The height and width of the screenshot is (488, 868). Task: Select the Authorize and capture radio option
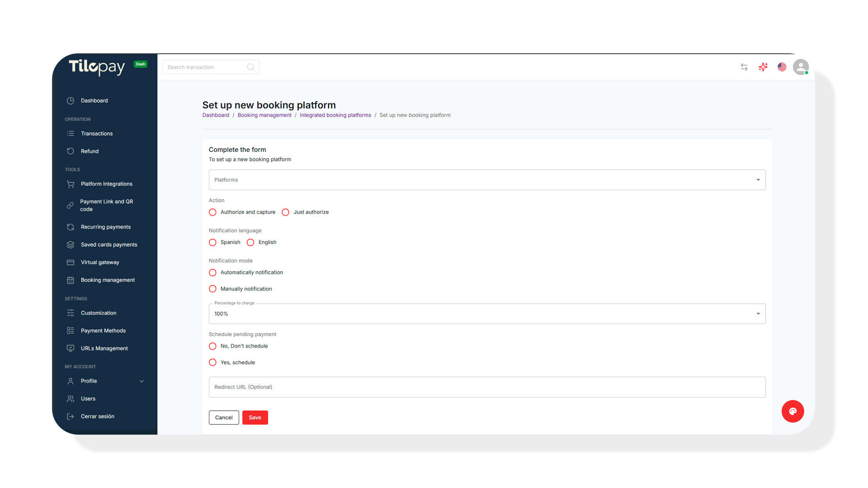pos(212,212)
